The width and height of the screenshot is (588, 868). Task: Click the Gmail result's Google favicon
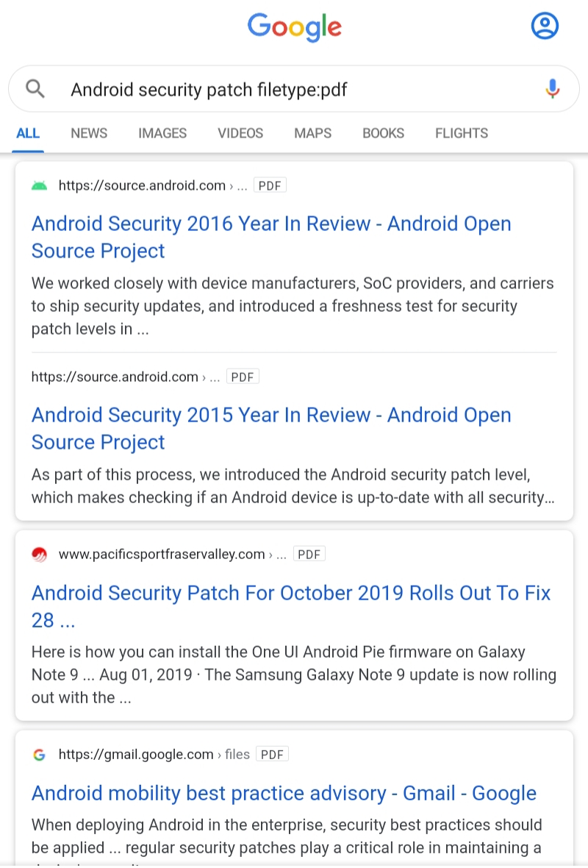click(39, 754)
